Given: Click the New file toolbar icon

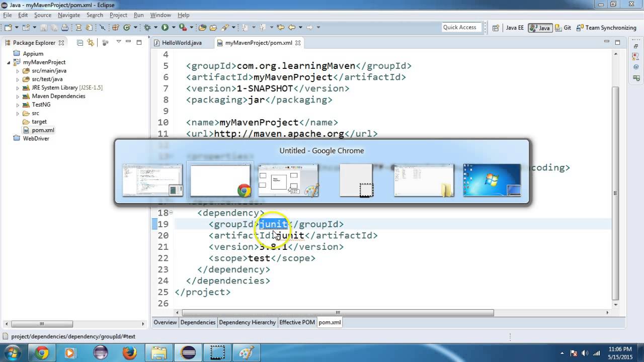Looking at the screenshot, I should (x=8, y=27).
